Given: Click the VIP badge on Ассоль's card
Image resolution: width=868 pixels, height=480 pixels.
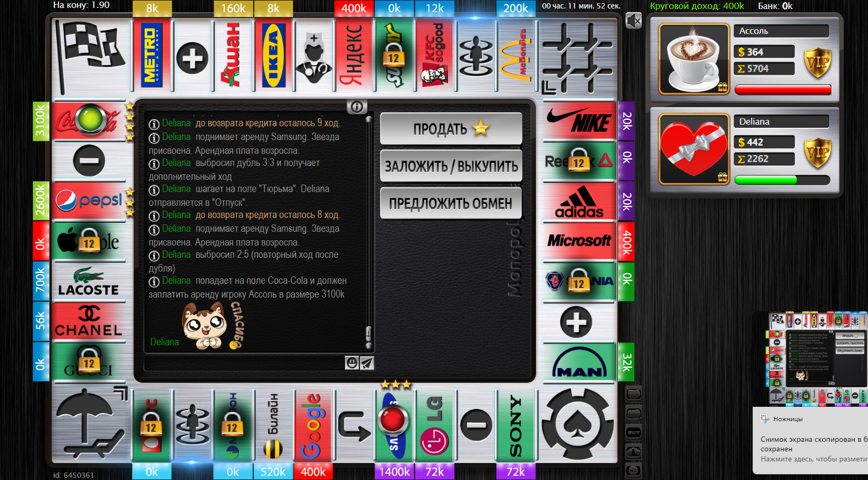Looking at the screenshot, I should (x=817, y=63).
